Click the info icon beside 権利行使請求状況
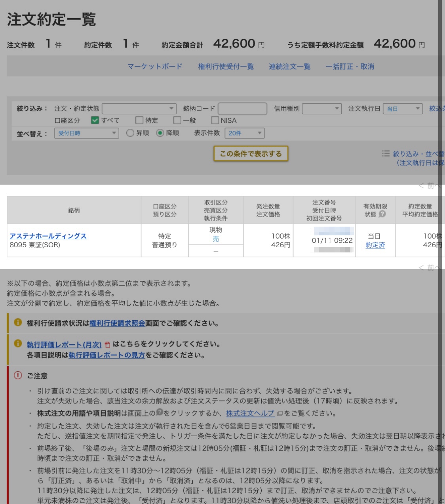The image size is (445, 504). (18, 322)
